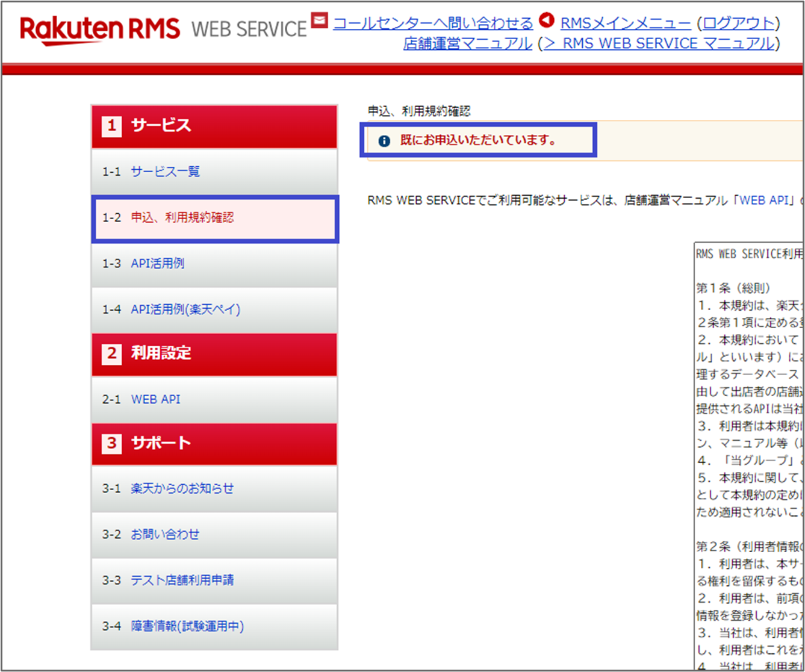Click the WEB API manual link in the description

[764, 200]
